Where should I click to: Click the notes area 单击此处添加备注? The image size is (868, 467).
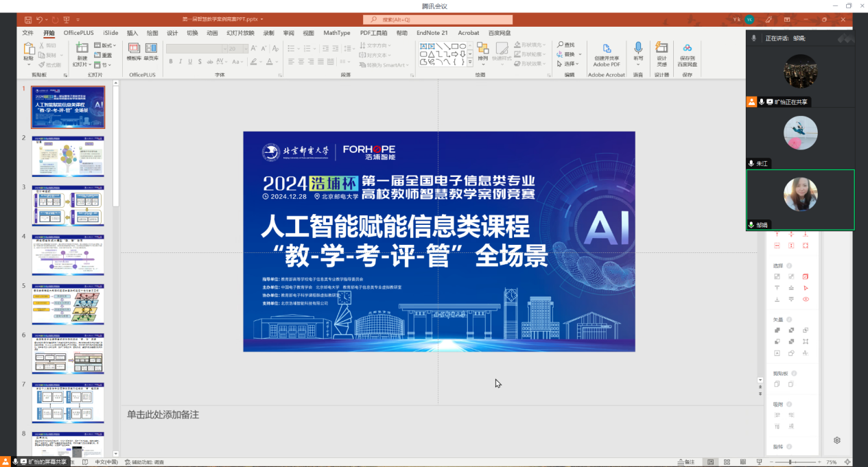pyautogui.click(x=163, y=415)
